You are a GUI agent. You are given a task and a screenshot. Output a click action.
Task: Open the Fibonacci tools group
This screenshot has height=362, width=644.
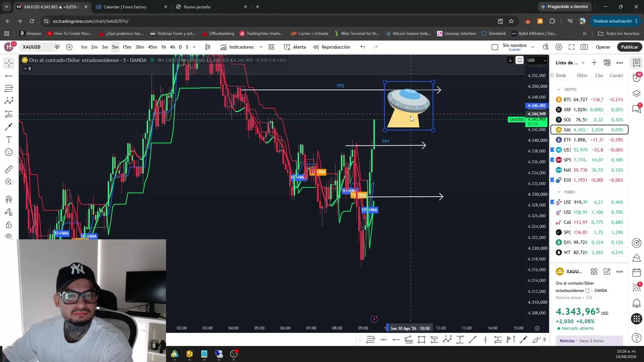pos(9,88)
